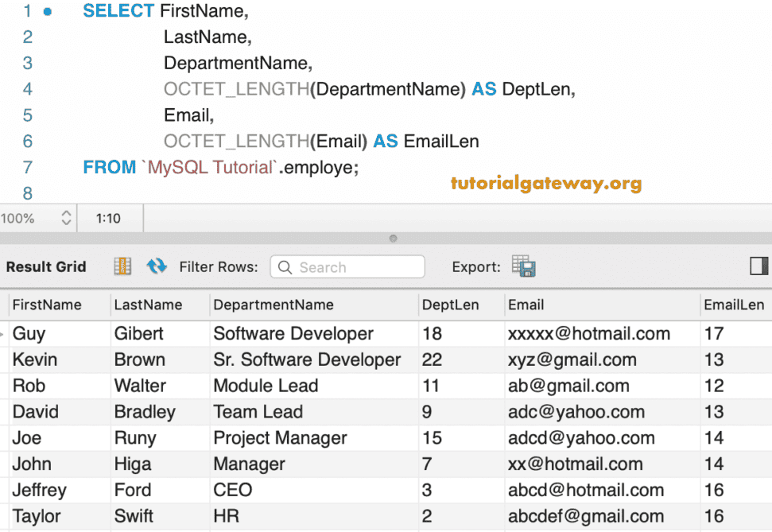Viewport: 772px width, 532px height.
Task: Click the EmailLen column header
Action: [x=734, y=305]
